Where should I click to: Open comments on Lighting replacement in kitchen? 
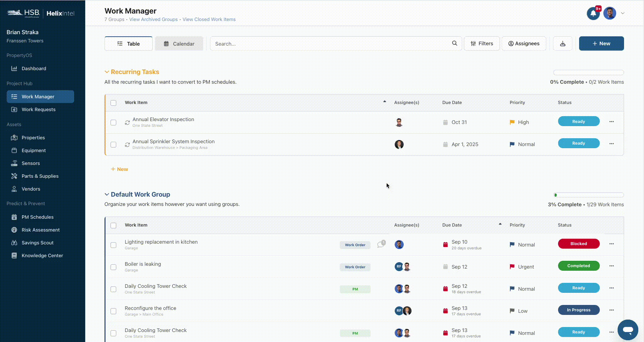click(381, 244)
